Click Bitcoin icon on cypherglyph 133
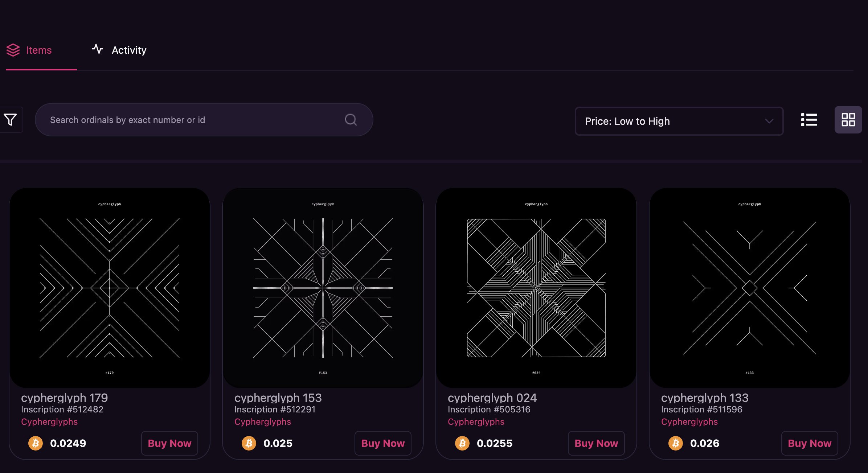The height and width of the screenshot is (473, 868). 676,443
